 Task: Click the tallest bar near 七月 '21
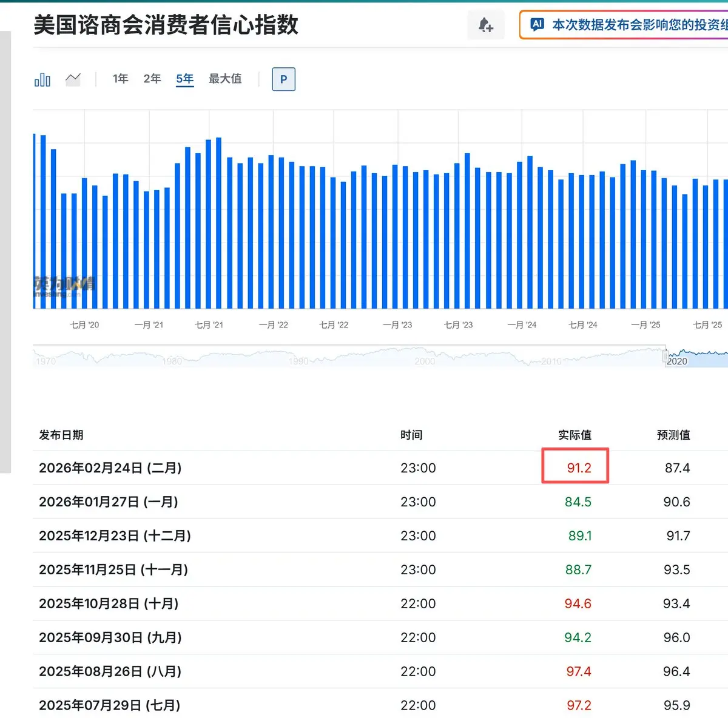point(218,223)
